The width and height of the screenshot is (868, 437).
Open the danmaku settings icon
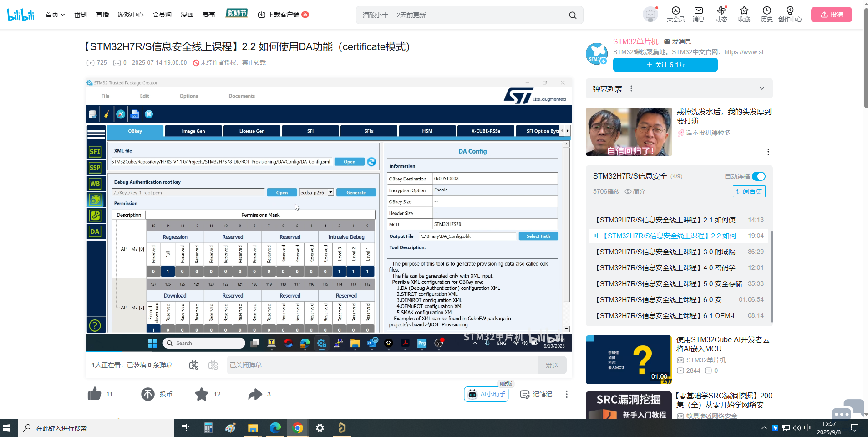[x=213, y=365]
